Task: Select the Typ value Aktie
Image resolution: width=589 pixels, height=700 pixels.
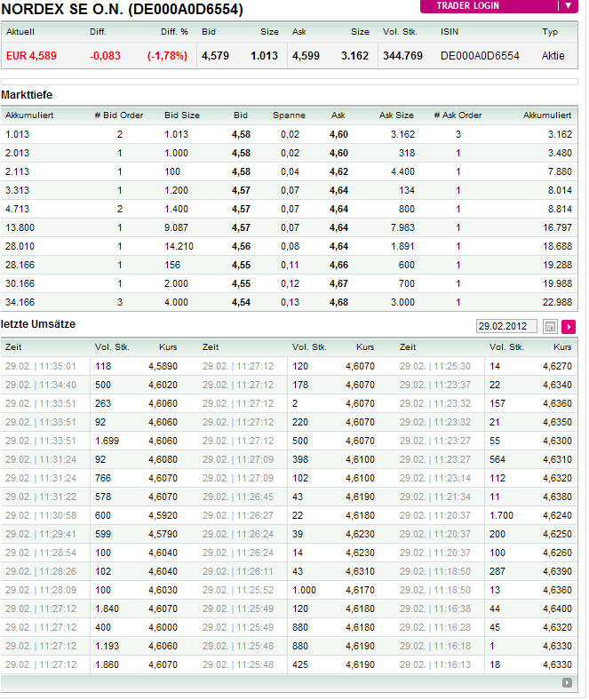Action: (x=553, y=56)
